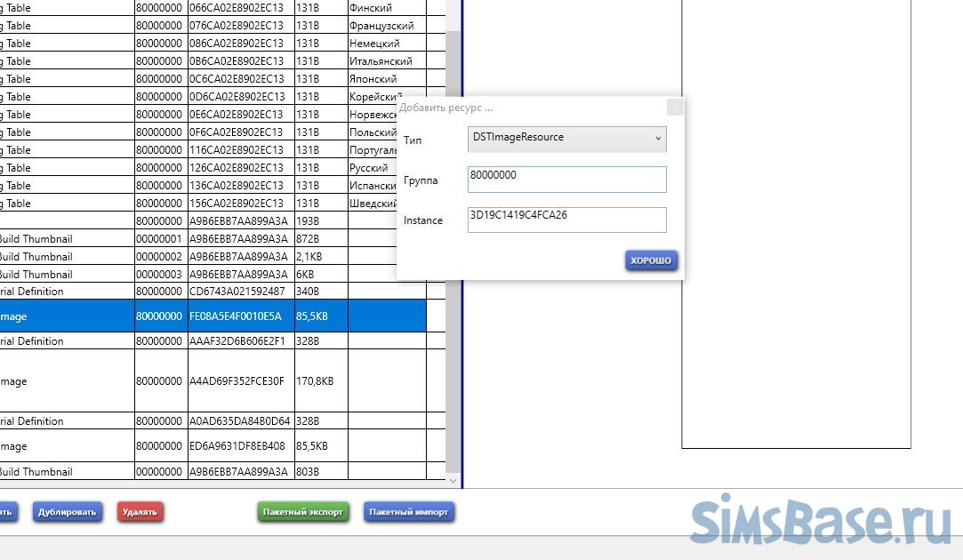
Task: Click the Пакетный экспорт button
Action: (302, 512)
